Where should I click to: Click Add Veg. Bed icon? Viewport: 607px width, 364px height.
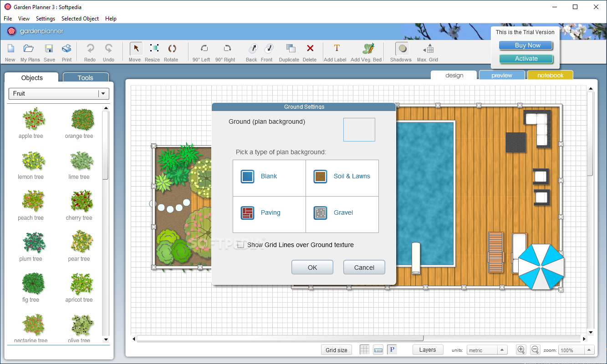(368, 48)
